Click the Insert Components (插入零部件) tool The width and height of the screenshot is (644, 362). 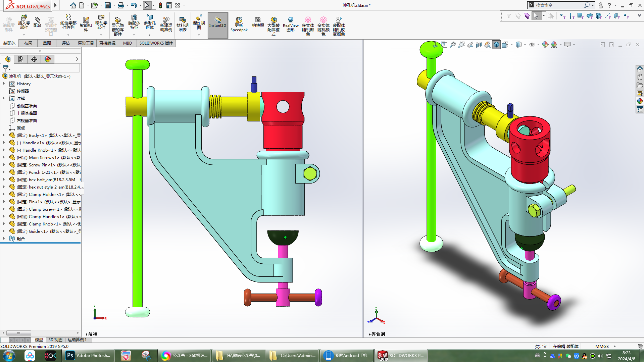coord(24,22)
